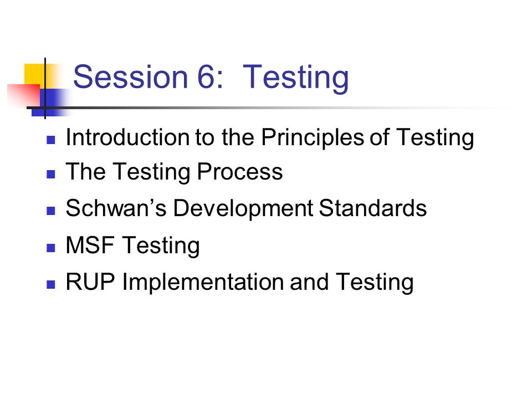Click the word 'Testing' in the slide title
532x399 pixels.
[x=296, y=78]
